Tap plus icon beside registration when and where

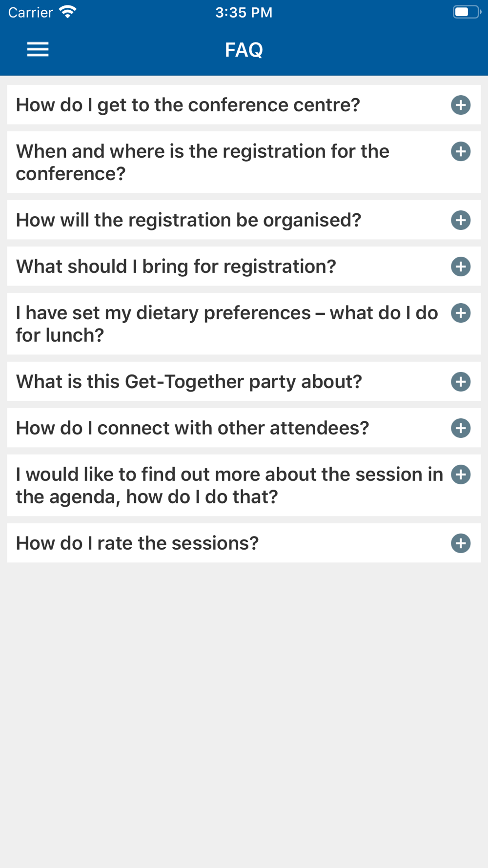click(461, 151)
